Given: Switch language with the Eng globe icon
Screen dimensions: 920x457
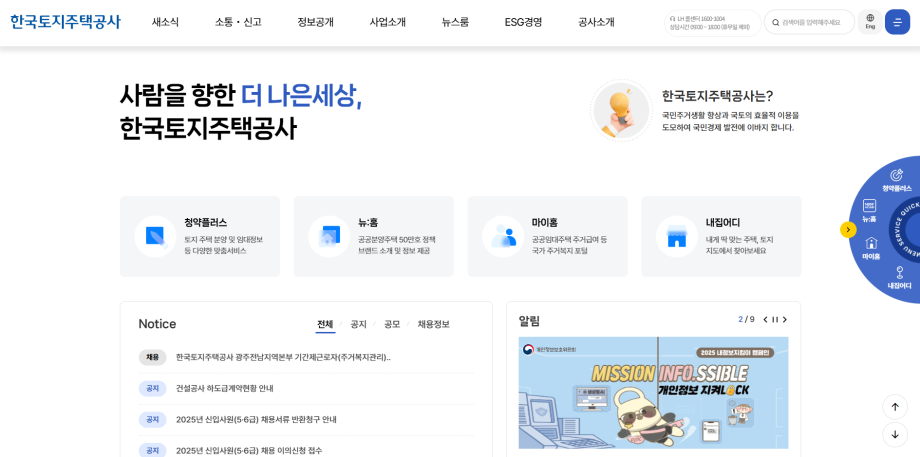Looking at the screenshot, I should click(x=870, y=22).
